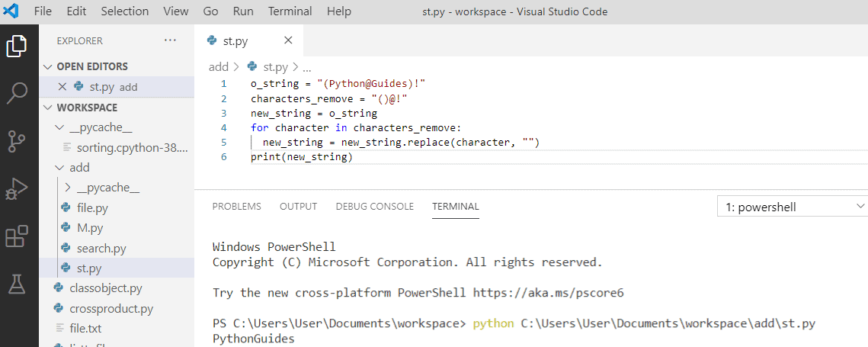Click Python icon beside search.py
This screenshot has height=347, width=868.
(x=66, y=248)
